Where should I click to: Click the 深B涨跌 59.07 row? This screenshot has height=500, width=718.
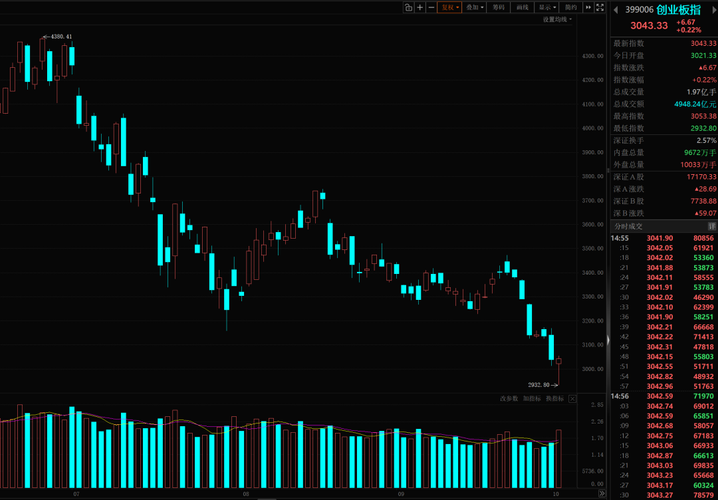click(x=664, y=213)
